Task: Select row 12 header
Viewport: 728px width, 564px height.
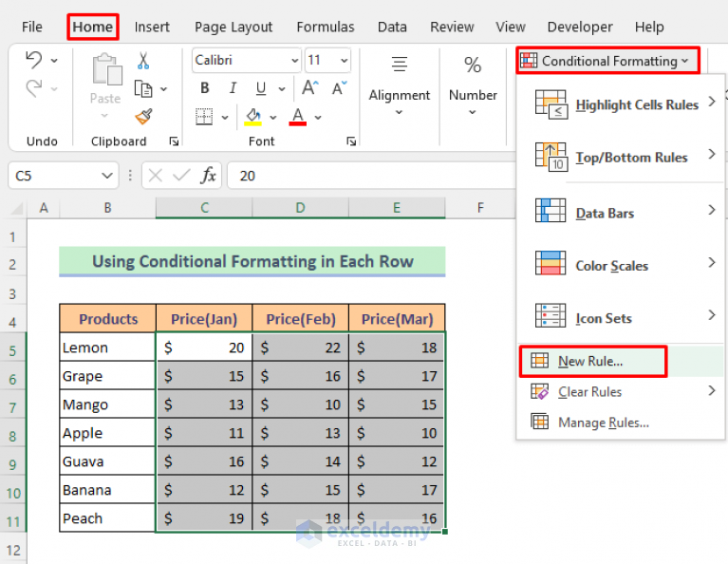Action: [13, 550]
